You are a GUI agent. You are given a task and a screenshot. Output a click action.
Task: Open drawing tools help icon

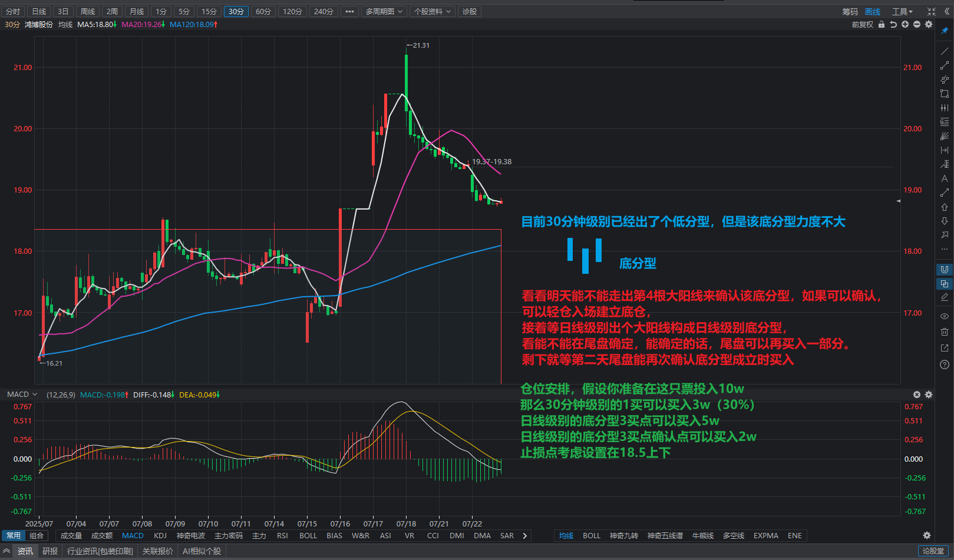(945, 365)
